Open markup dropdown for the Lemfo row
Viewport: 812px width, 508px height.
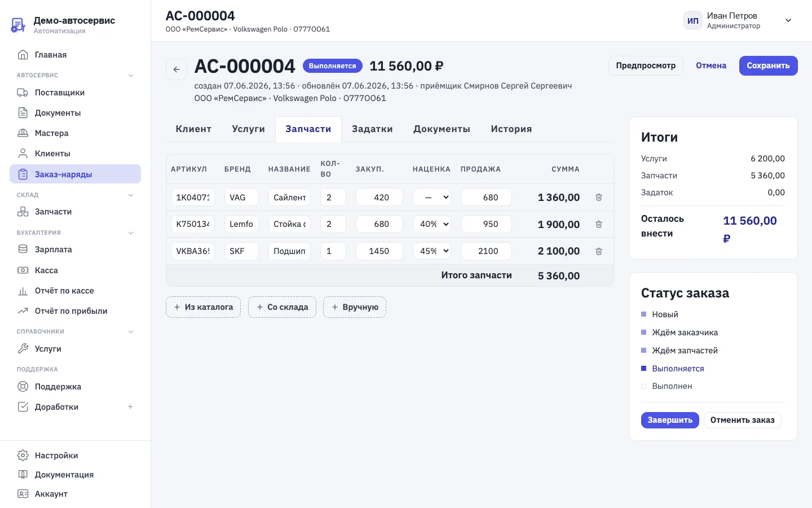[x=431, y=224]
